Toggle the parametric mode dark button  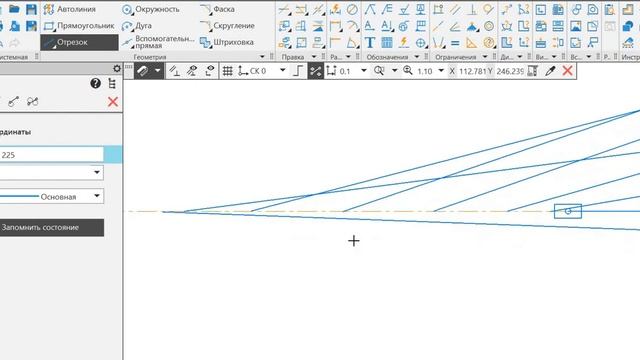[315, 71]
